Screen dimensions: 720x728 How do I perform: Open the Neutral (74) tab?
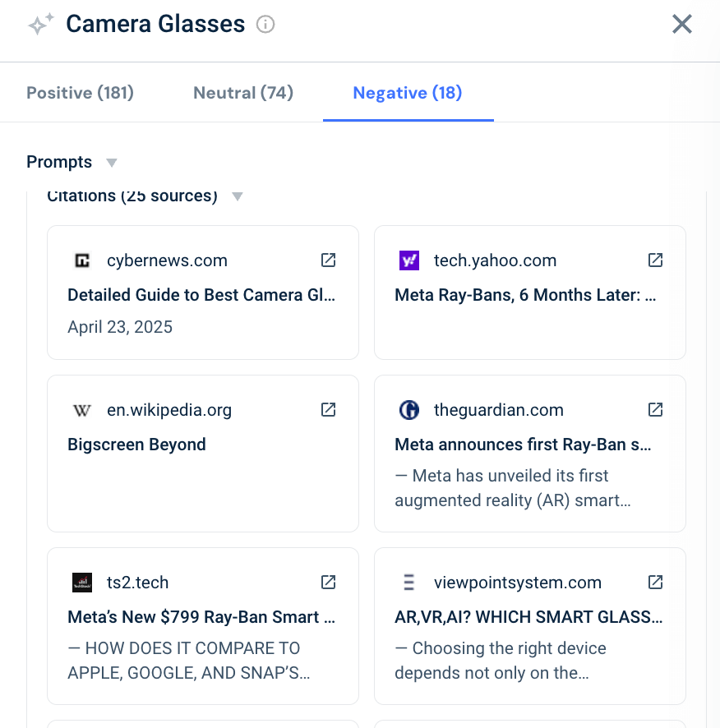(x=242, y=92)
